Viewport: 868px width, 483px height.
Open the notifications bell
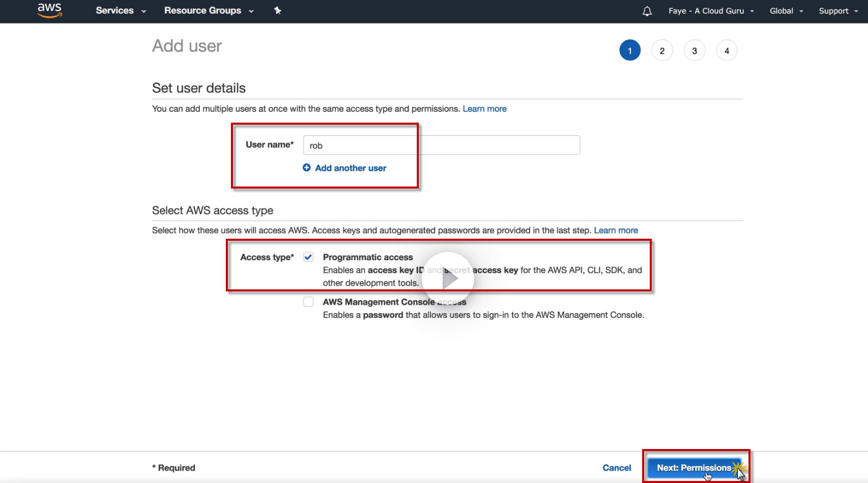pyautogui.click(x=647, y=11)
